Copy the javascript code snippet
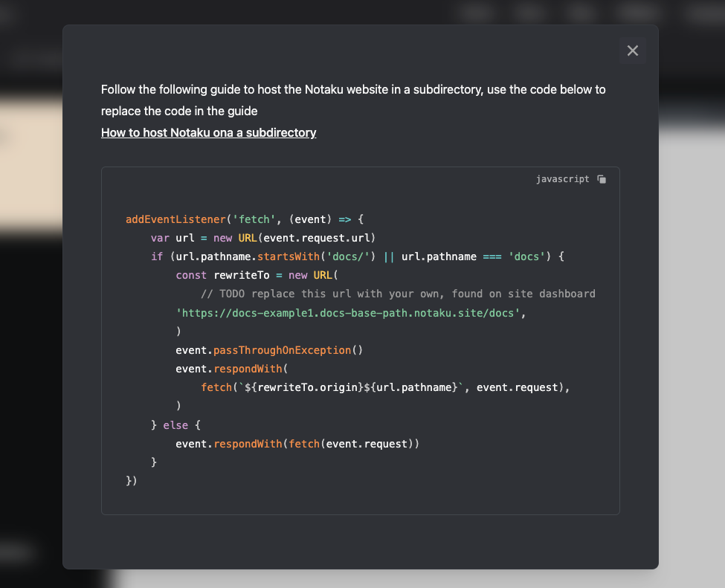Viewport: 725px width, 588px height. tap(602, 179)
